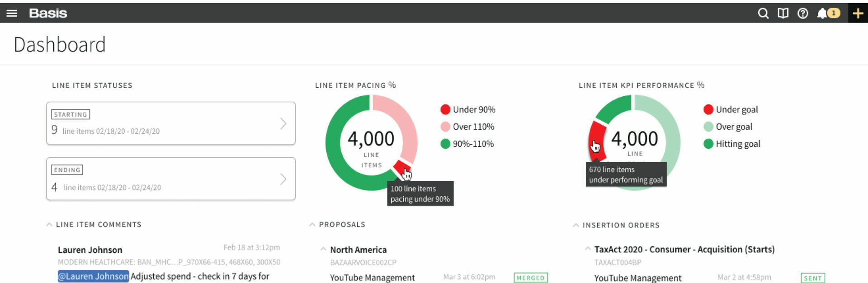Image resolution: width=868 pixels, height=283 pixels.
Task: Collapse the Line Item Comments section
Action: click(x=49, y=224)
